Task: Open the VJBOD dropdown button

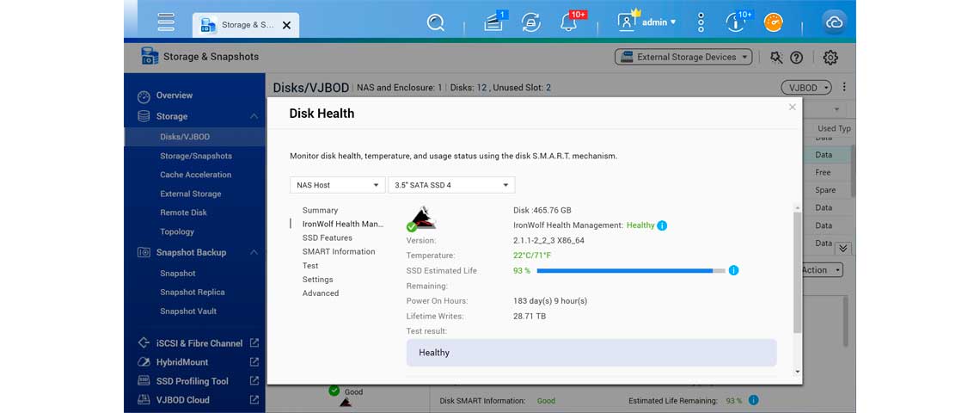Action: pos(806,88)
